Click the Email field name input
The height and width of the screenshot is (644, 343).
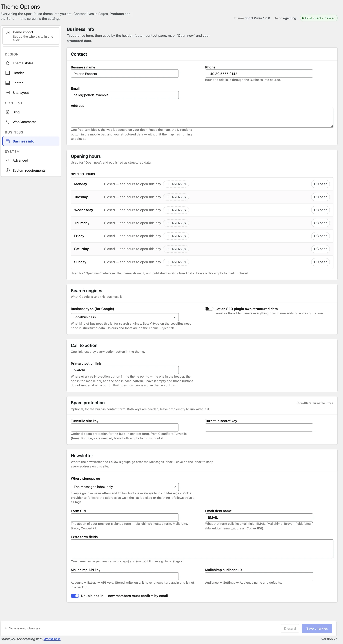(259, 517)
